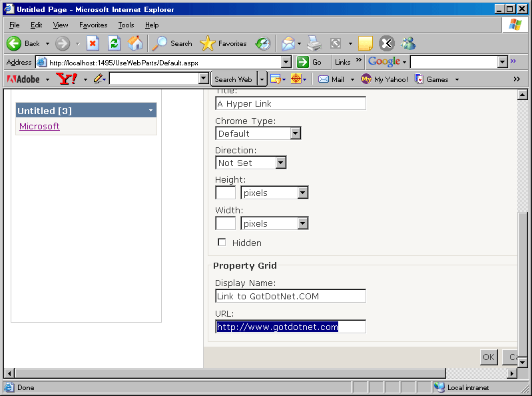Go to the Home page icon
Image resolution: width=532 pixels, height=396 pixels.
click(x=135, y=43)
